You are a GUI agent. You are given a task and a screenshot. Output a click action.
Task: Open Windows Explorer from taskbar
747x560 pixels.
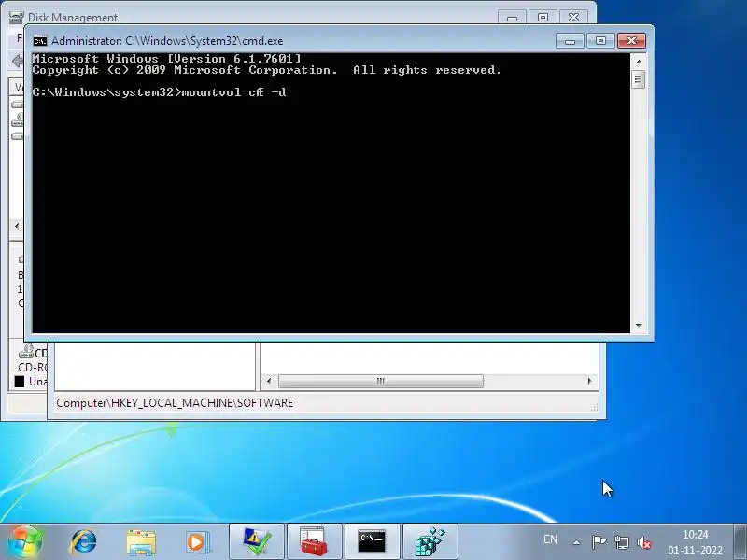point(141,542)
